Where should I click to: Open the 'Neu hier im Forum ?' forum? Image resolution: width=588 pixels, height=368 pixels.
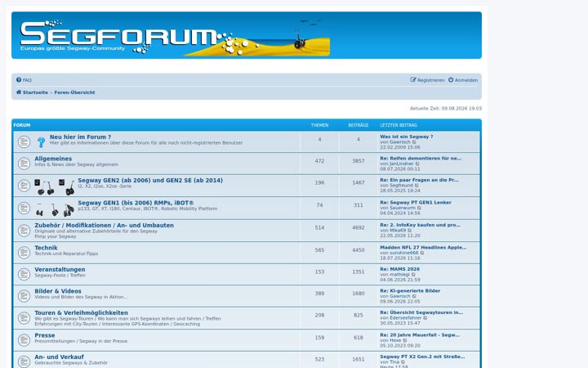[80, 137]
